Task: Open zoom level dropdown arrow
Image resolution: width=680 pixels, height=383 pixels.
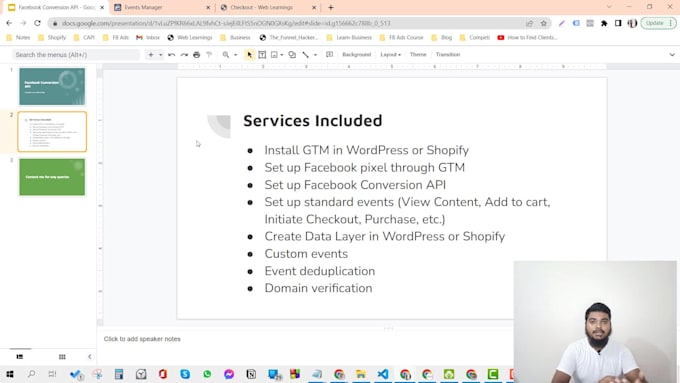Action: point(235,55)
